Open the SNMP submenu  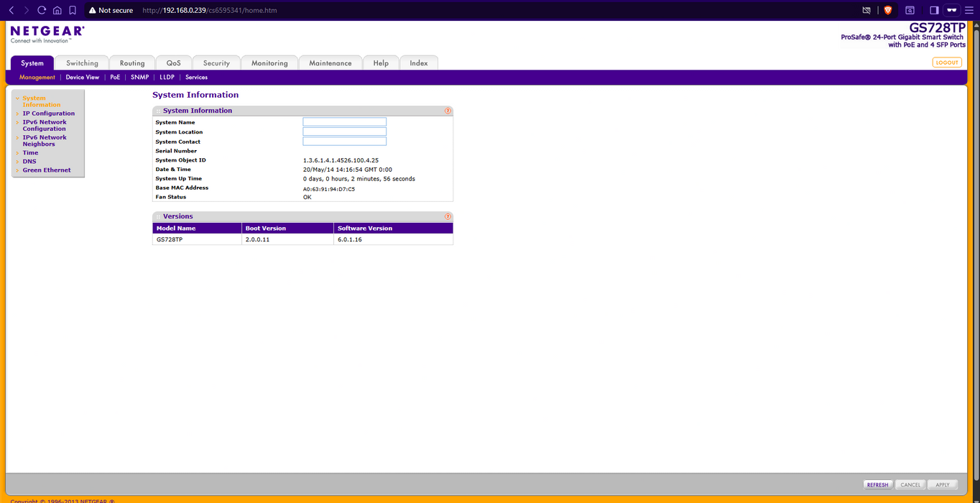tap(140, 78)
